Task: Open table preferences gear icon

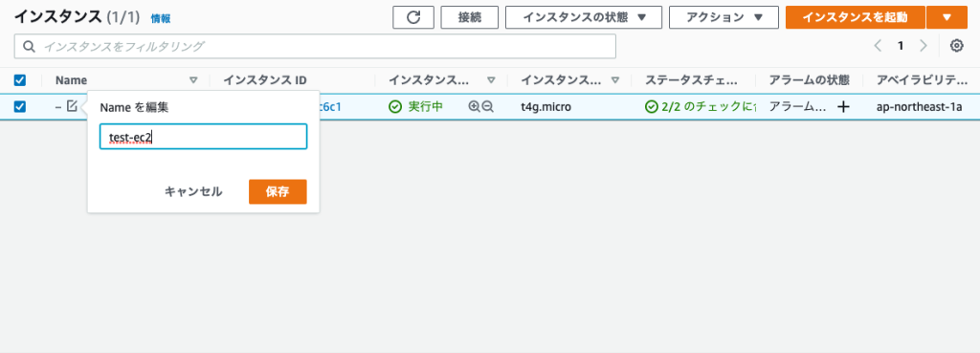Action: pos(956,46)
